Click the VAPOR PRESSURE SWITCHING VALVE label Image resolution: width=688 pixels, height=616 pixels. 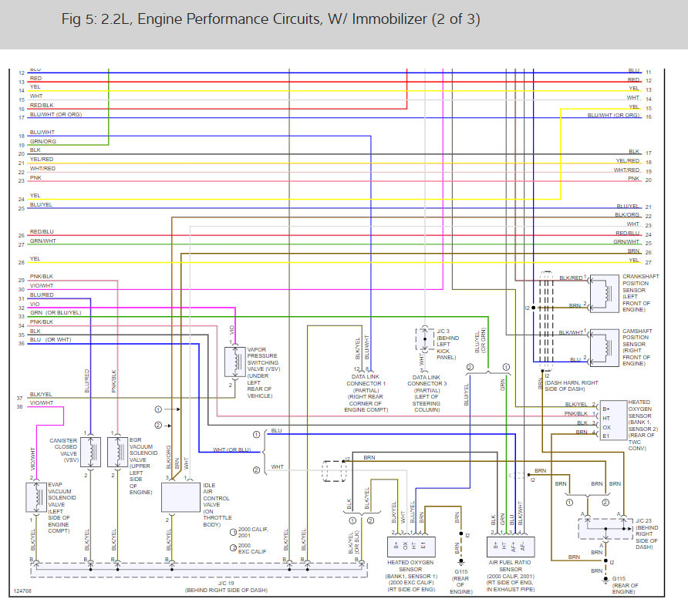(263, 372)
